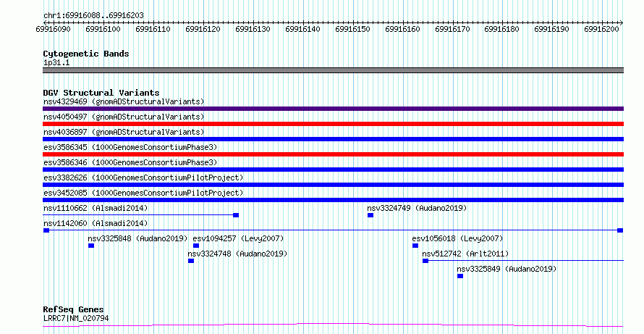Image resolution: width=644 pixels, height=334 pixels.
Task: Click the nsv1110662 (Alsmadi2014) label
Action: pyautogui.click(x=96, y=208)
